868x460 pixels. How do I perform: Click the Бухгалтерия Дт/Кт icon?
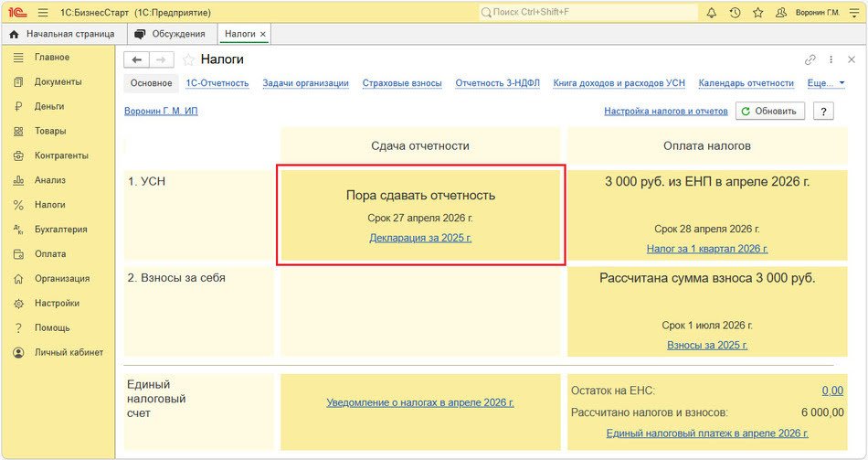point(18,230)
